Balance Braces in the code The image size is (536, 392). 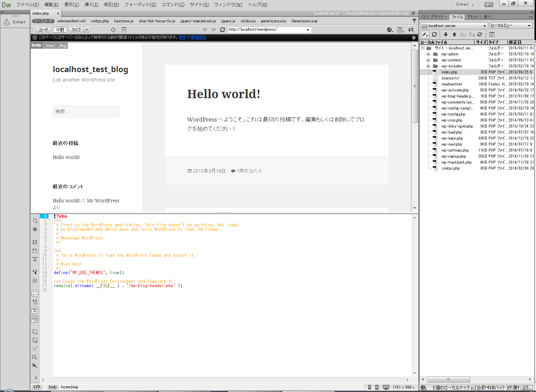[35, 280]
